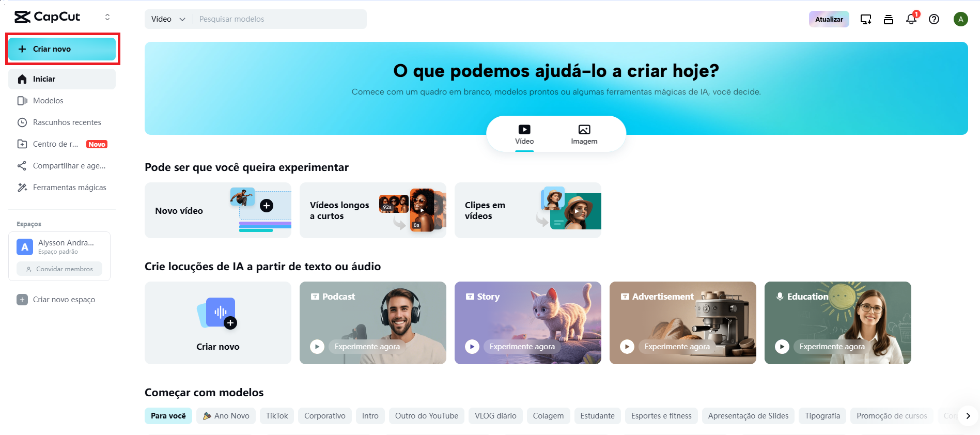
Task: Click the Atualizar upgrade button
Action: point(829,19)
